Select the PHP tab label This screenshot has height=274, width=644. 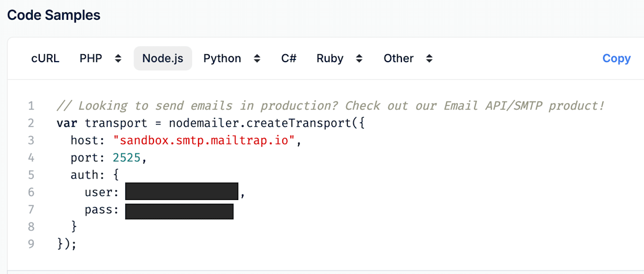click(91, 58)
